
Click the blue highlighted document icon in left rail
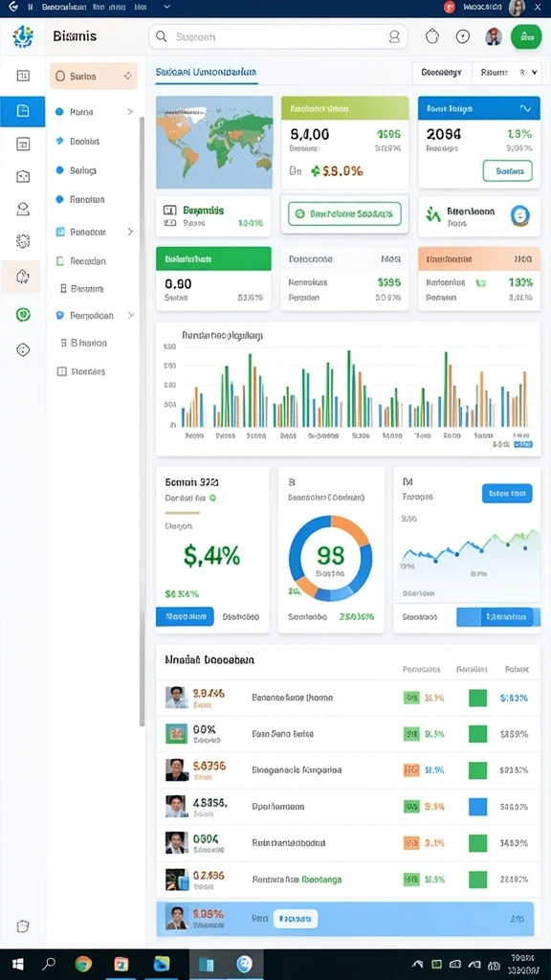(23, 111)
